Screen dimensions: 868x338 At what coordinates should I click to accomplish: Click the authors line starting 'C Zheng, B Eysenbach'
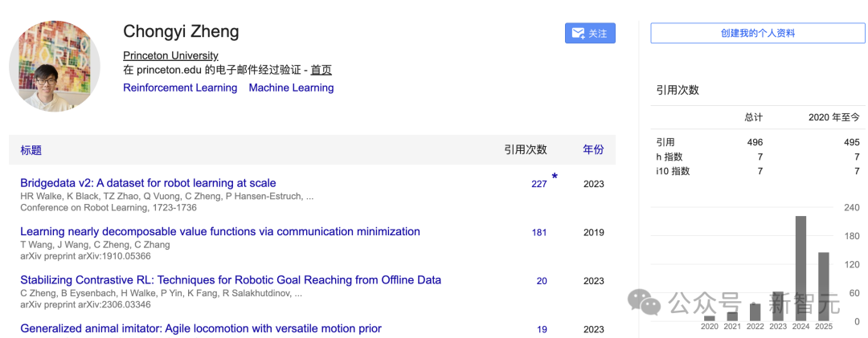161,293
